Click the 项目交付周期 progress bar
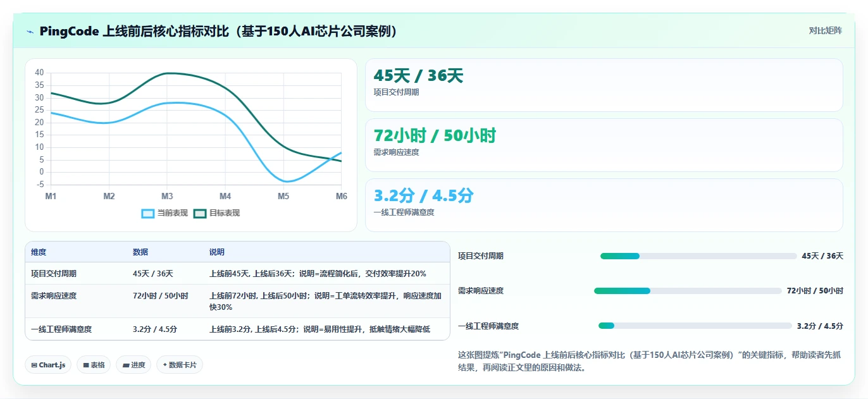 tap(698, 256)
